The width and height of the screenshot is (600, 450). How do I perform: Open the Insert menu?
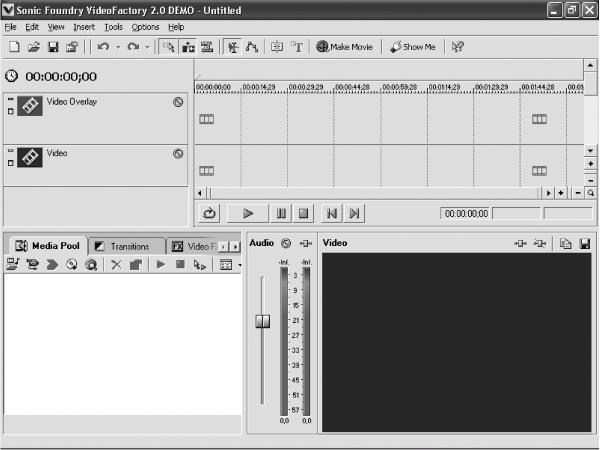click(x=84, y=27)
